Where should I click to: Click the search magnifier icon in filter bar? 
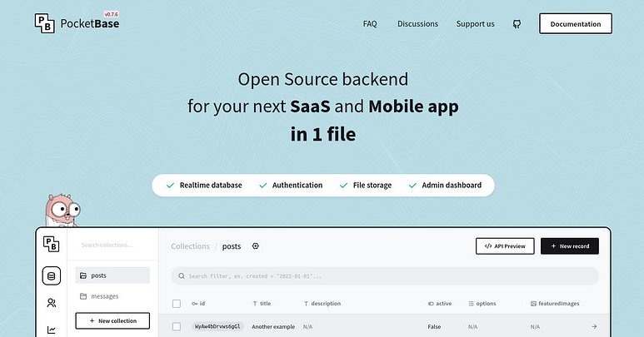tap(182, 276)
